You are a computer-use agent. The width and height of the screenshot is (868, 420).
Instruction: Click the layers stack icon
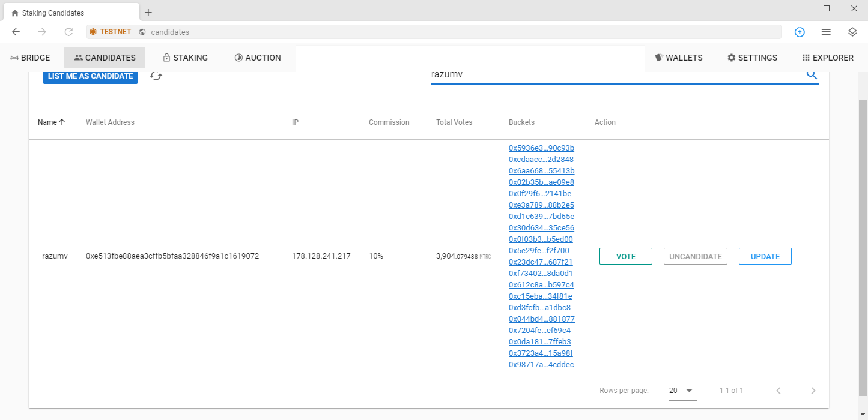pos(852,32)
